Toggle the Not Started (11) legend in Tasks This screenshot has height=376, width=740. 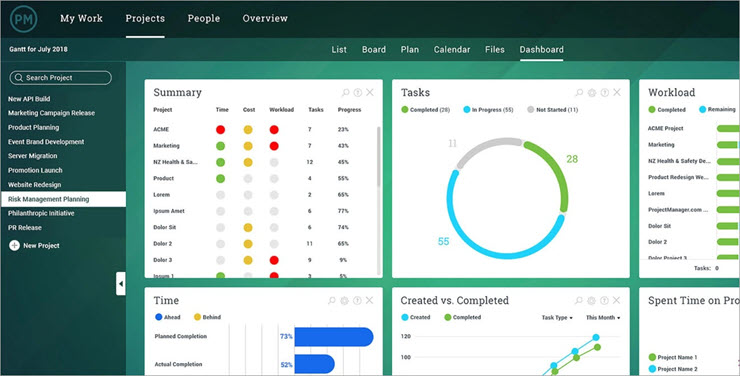(552, 109)
